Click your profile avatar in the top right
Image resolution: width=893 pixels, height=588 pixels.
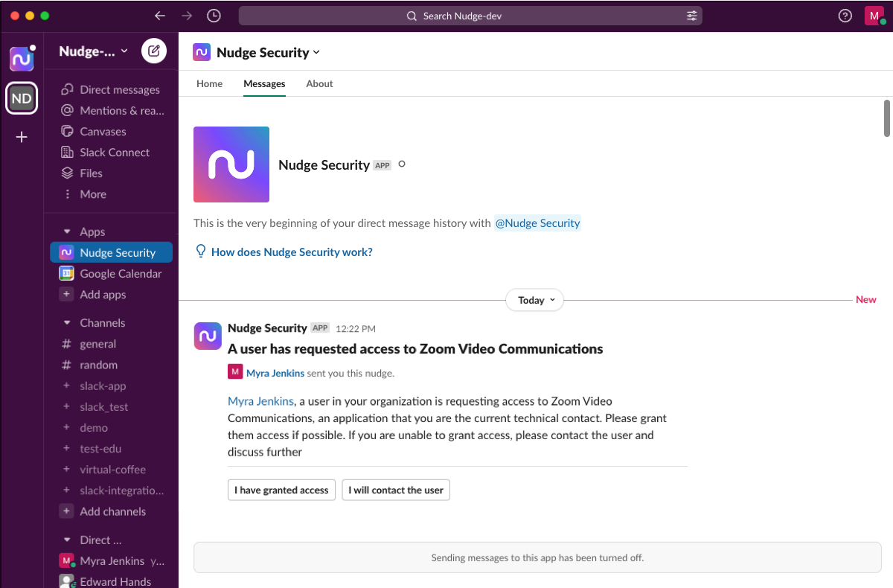(874, 15)
